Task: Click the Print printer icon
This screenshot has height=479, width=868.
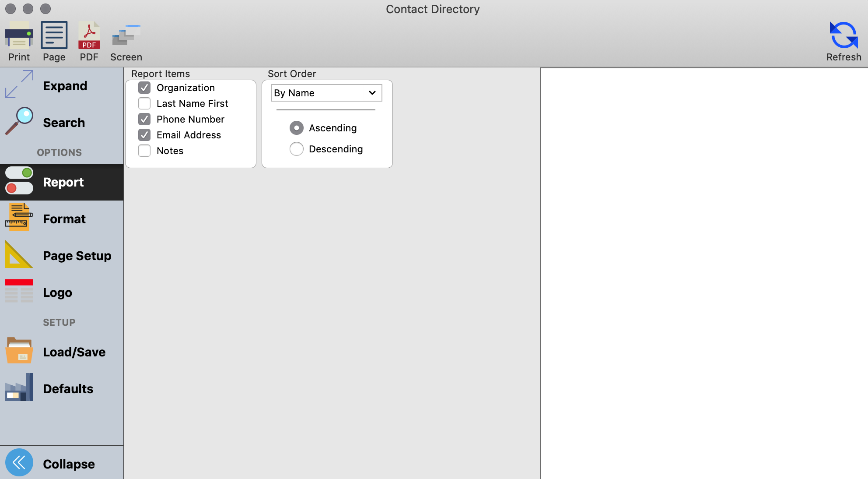Action: point(19,35)
